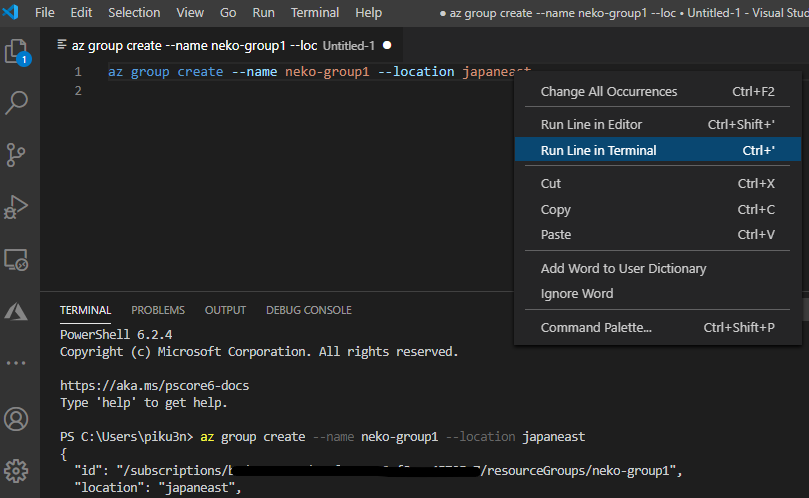
Task: Choose Ignore Word from context menu
Action: [658, 293]
